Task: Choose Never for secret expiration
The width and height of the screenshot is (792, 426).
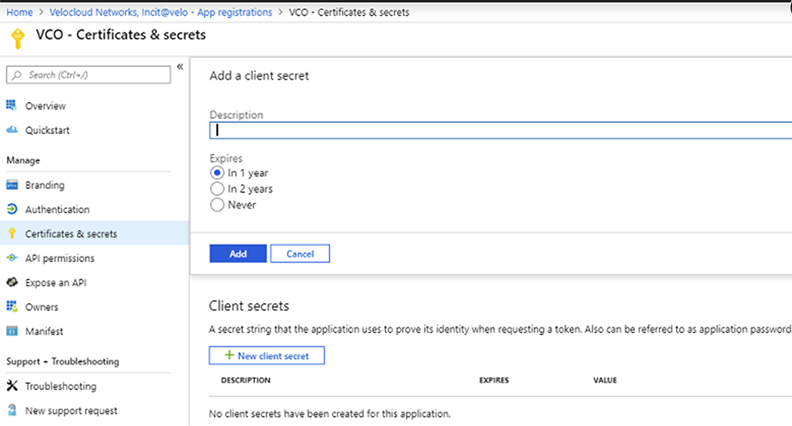Action: click(217, 205)
